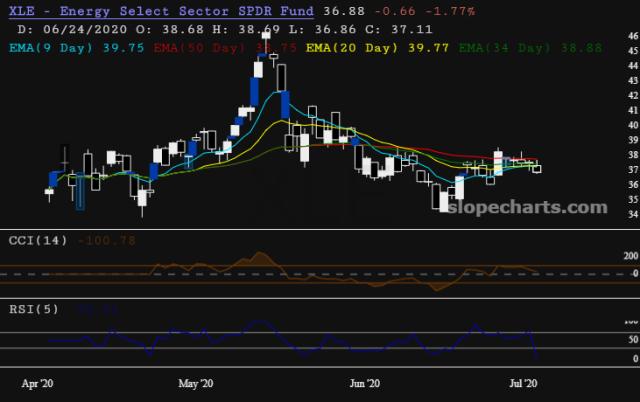Click the 46 price level on axis

point(631,36)
